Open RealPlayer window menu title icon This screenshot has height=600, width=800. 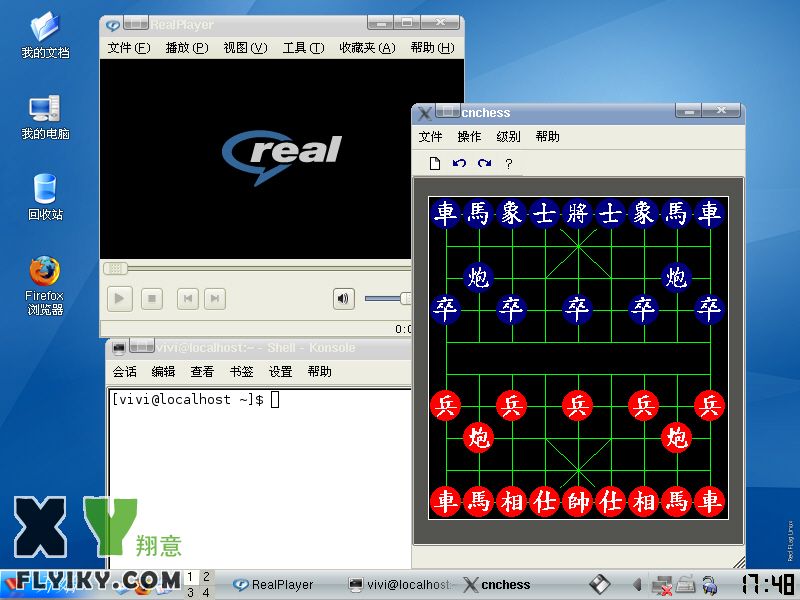[113, 24]
